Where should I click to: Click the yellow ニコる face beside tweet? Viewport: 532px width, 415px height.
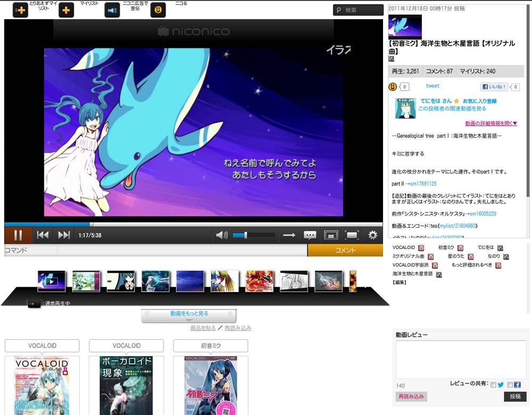coord(393,87)
